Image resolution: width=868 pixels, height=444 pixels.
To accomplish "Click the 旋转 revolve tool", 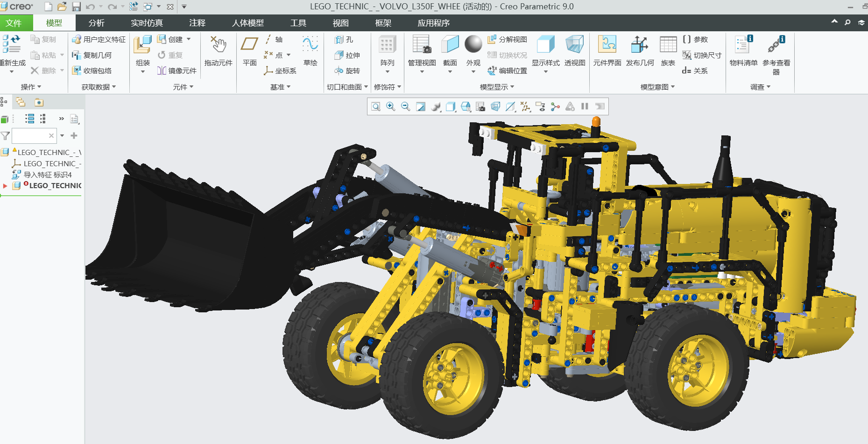I will point(347,70).
